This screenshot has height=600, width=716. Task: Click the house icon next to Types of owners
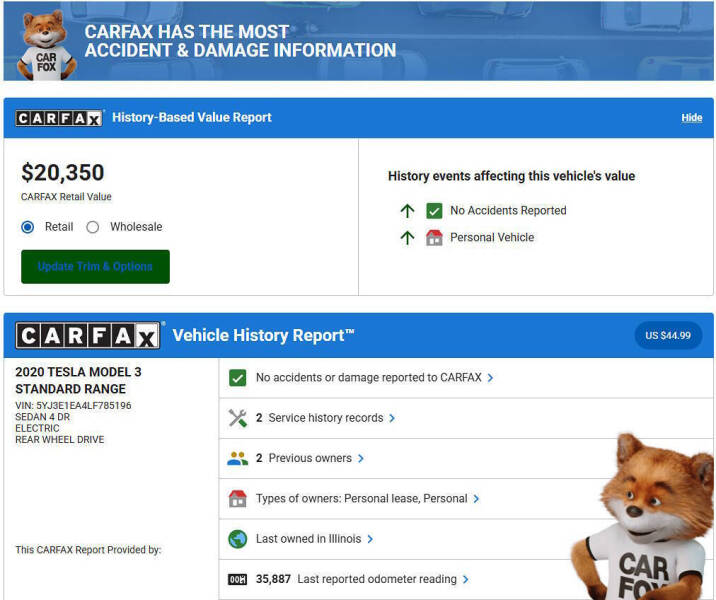click(x=237, y=498)
